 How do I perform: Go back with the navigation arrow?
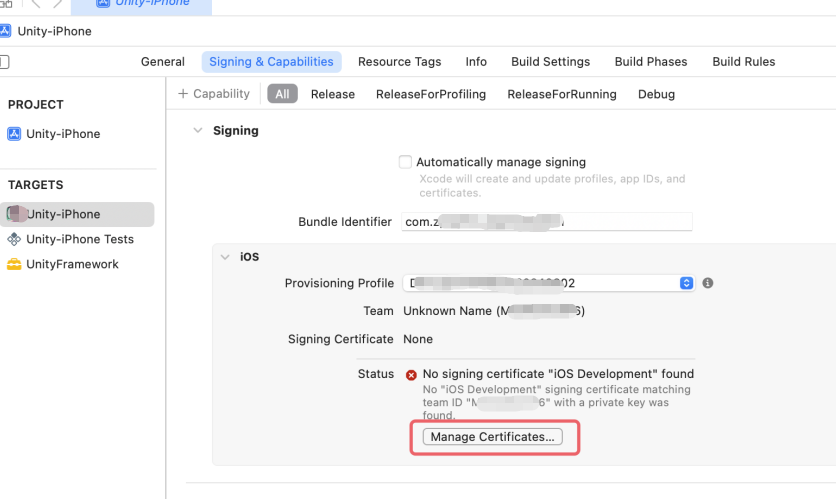[x=36, y=4]
